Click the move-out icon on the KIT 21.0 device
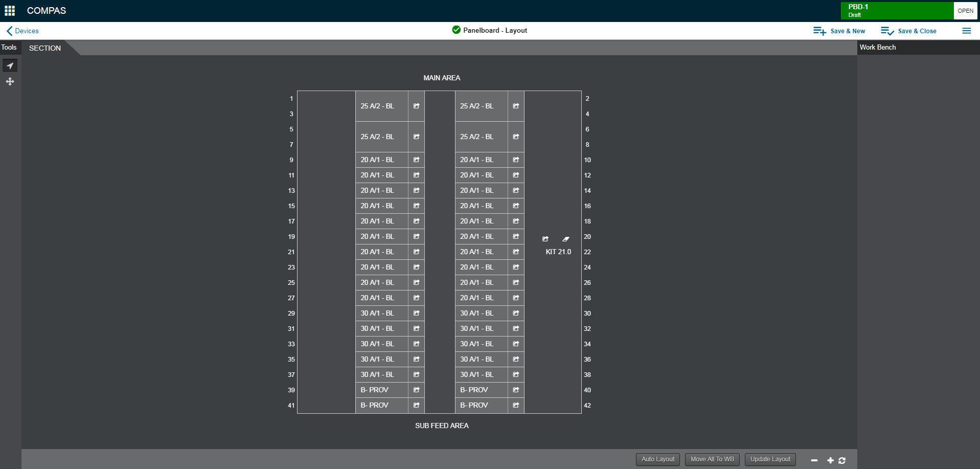Viewport: 980px width, 469px height. [545, 238]
